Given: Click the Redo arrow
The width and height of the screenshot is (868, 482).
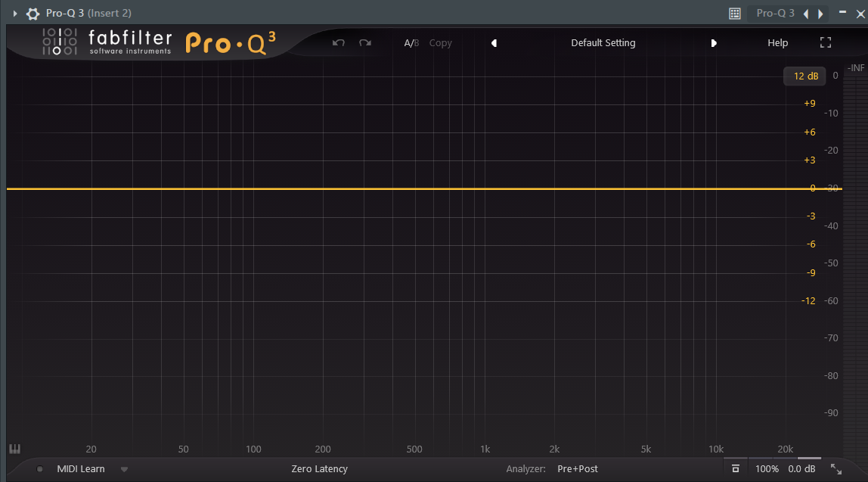Looking at the screenshot, I should [364, 42].
